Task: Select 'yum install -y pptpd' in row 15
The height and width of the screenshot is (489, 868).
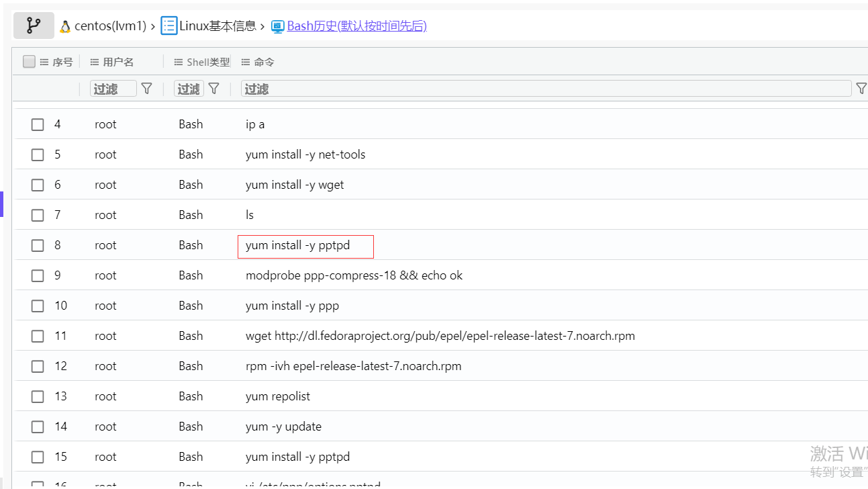Action: pos(298,457)
